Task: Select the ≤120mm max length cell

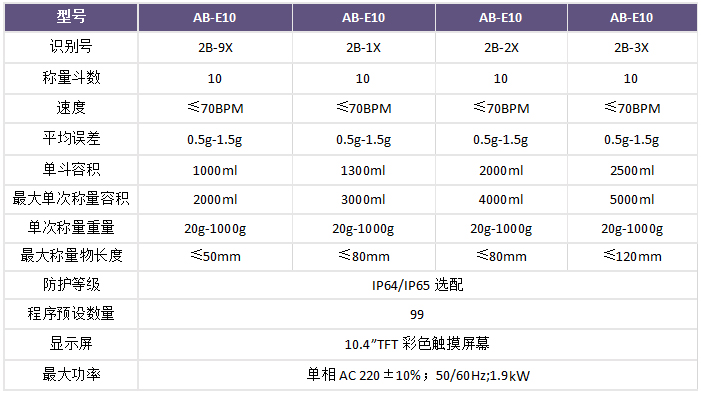Action: point(632,256)
